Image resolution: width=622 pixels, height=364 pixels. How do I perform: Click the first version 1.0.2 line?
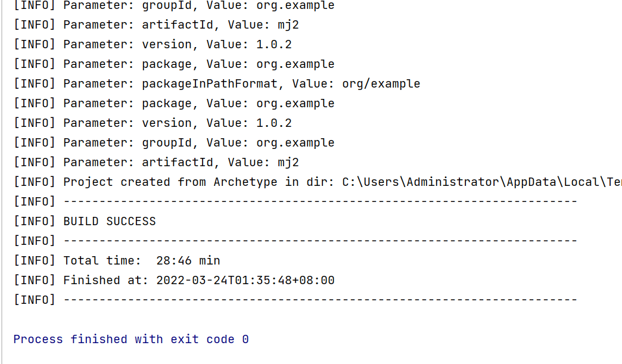[x=153, y=45]
